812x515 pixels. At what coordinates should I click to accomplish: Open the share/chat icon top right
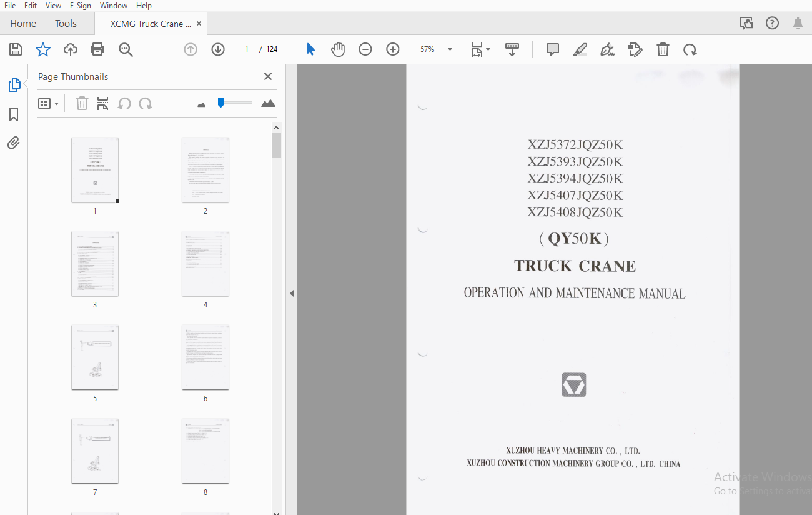[746, 24]
